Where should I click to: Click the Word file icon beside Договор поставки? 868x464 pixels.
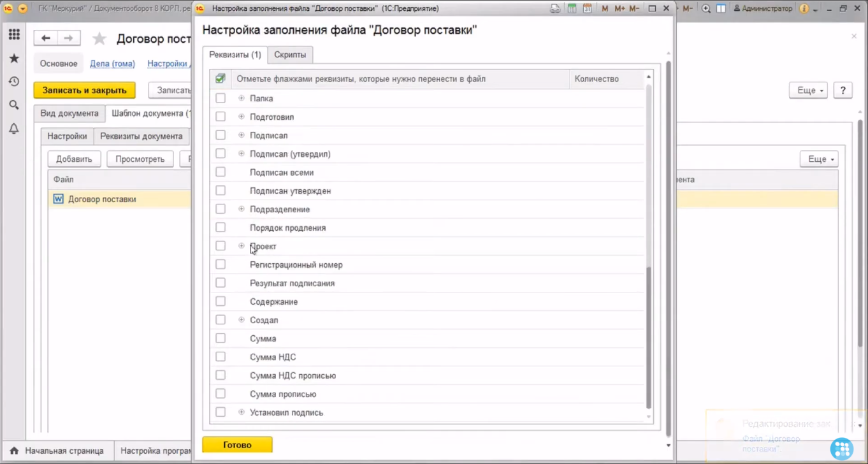pos(59,199)
